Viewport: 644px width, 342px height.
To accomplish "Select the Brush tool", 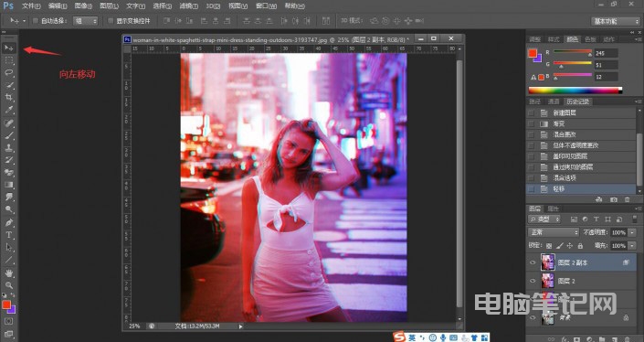I will pos(9,135).
